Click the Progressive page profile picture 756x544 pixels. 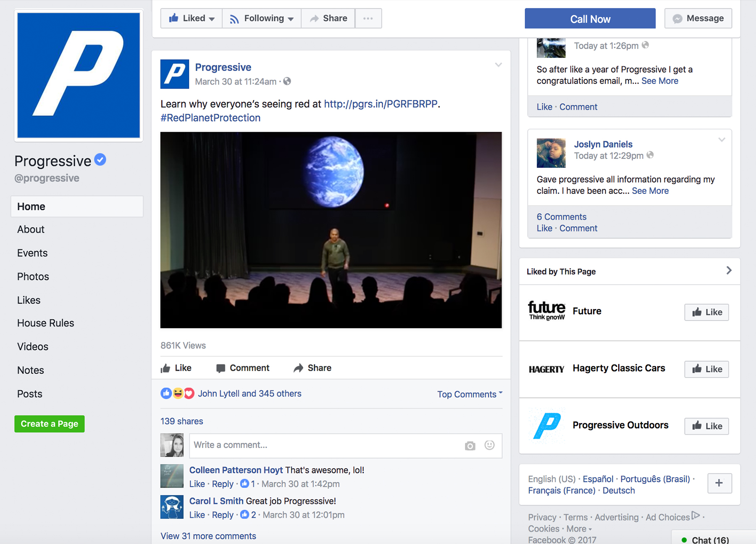[79, 75]
